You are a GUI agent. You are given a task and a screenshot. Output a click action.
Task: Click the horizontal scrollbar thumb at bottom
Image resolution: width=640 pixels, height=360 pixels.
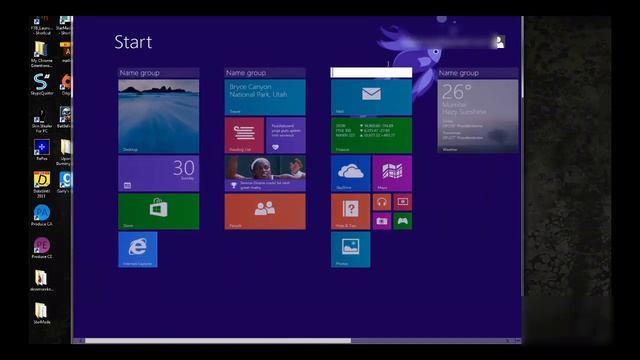[x=218, y=340]
